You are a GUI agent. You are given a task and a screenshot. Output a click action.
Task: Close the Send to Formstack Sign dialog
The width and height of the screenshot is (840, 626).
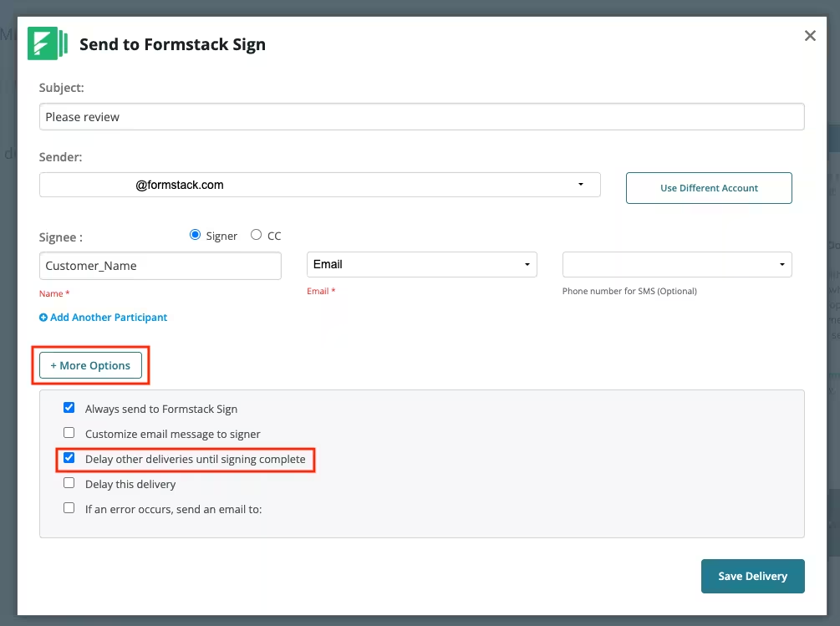tap(809, 35)
